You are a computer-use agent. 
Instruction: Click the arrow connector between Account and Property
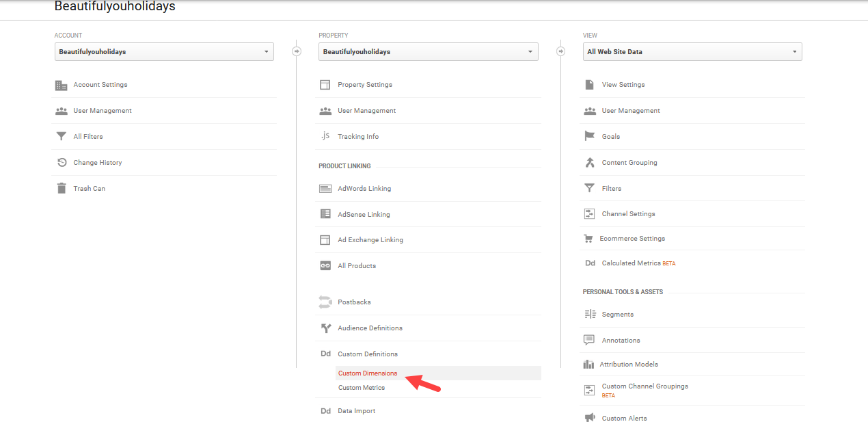(297, 51)
